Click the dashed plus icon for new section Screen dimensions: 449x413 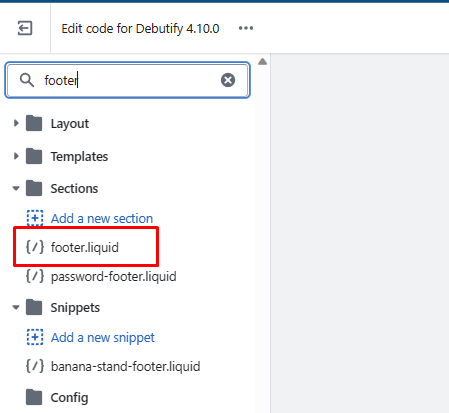(35, 218)
